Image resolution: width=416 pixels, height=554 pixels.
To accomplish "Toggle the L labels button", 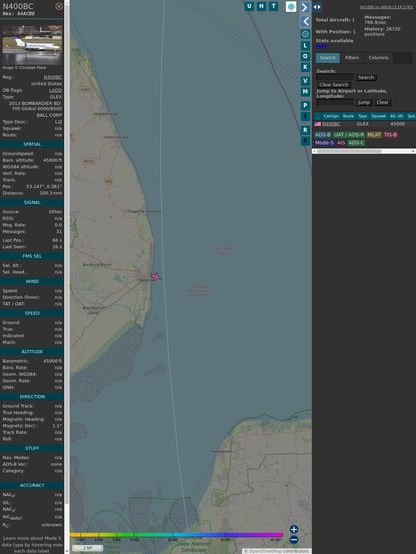I will pyautogui.click(x=305, y=46).
